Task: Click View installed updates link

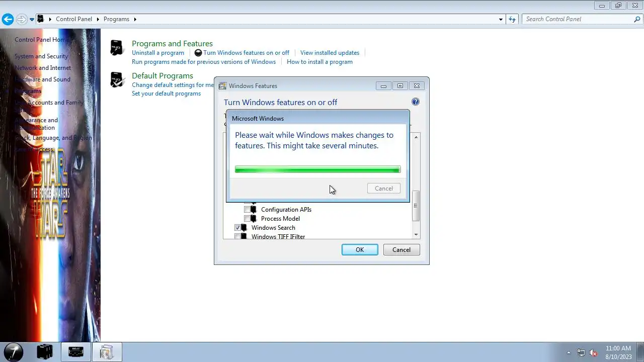Action: 330,53
